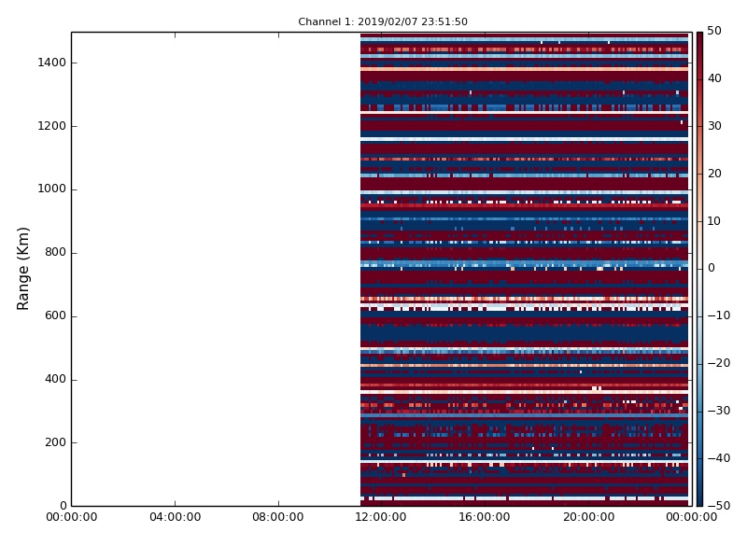This screenshot has height=560, width=747.
Task: Click the y-axis tick label '800'
Action: 55,252
